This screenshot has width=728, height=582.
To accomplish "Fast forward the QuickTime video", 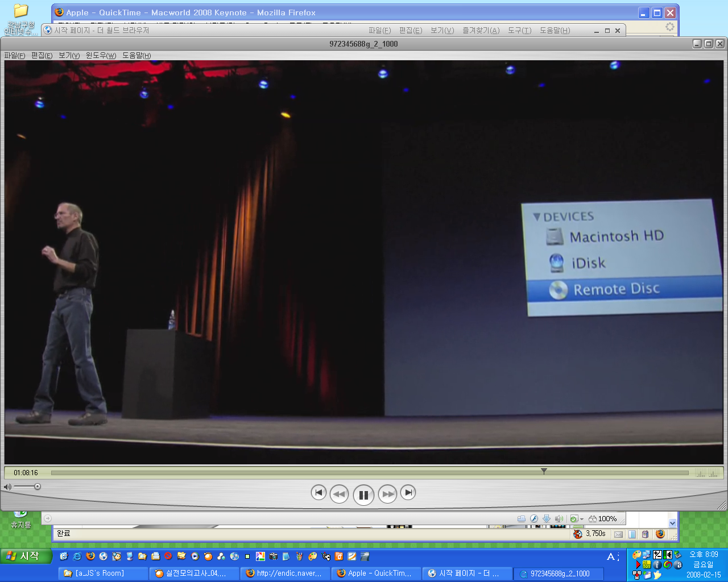I will point(388,494).
